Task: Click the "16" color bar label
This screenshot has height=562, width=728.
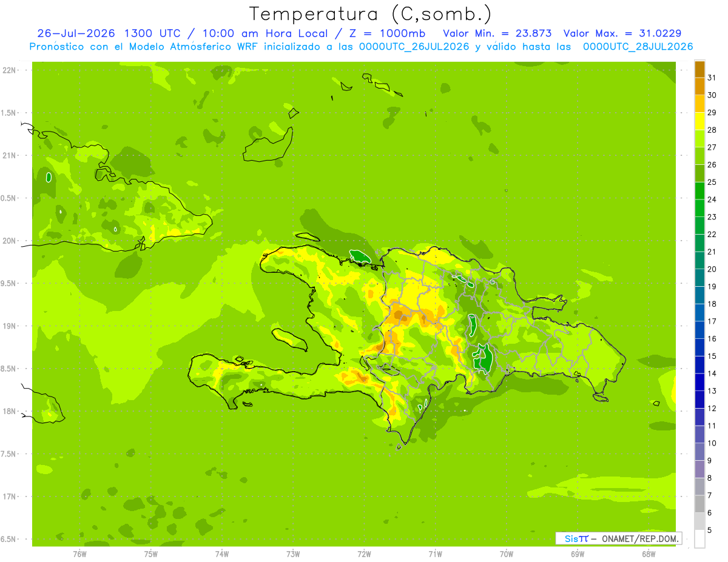Action: point(712,339)
